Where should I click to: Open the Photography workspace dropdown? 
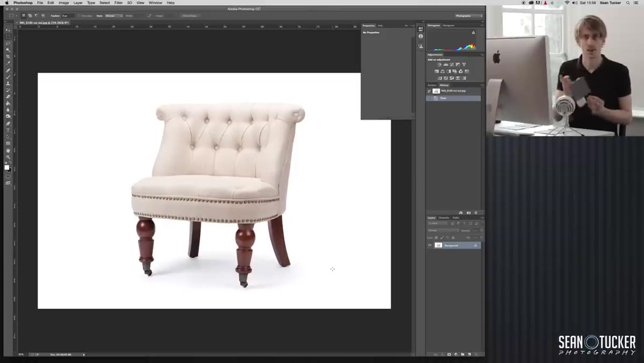[x=469, y=16]
